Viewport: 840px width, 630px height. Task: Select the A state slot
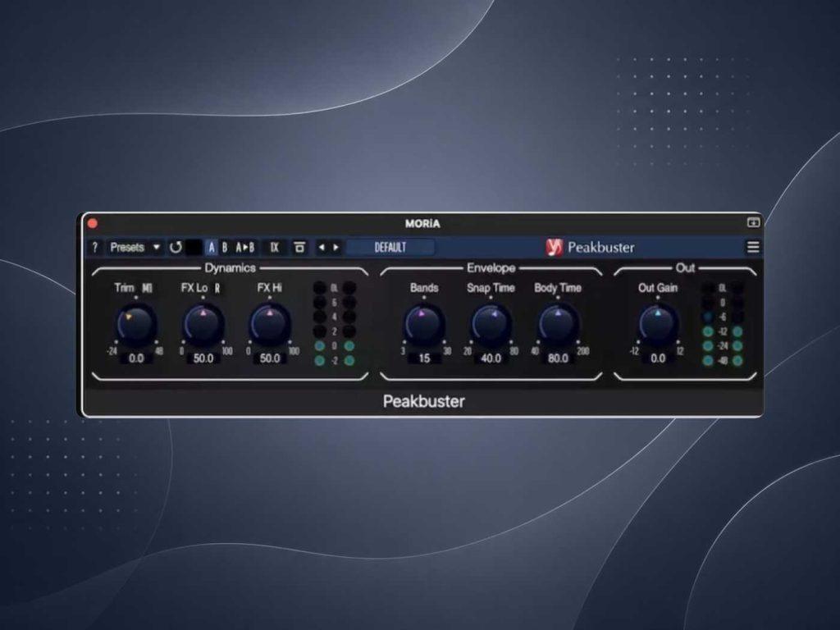(211, 247)
